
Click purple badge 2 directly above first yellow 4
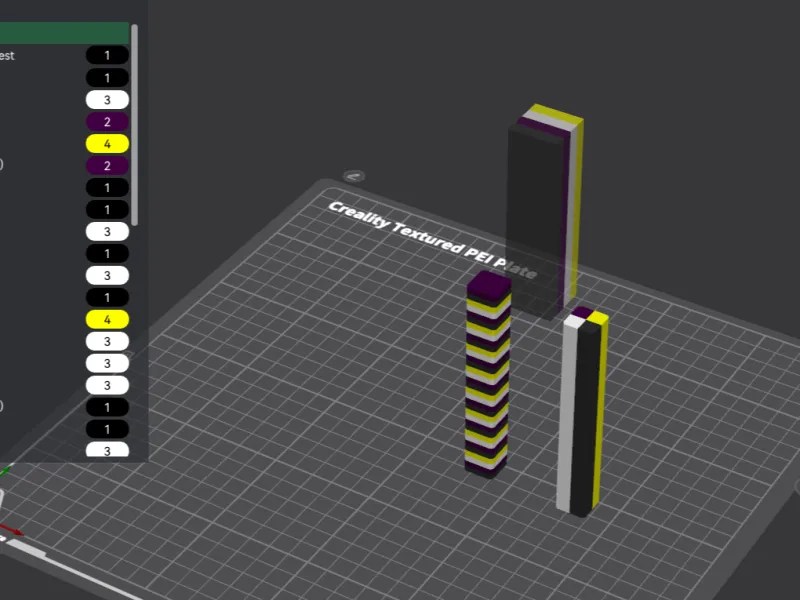click(107, 122)
